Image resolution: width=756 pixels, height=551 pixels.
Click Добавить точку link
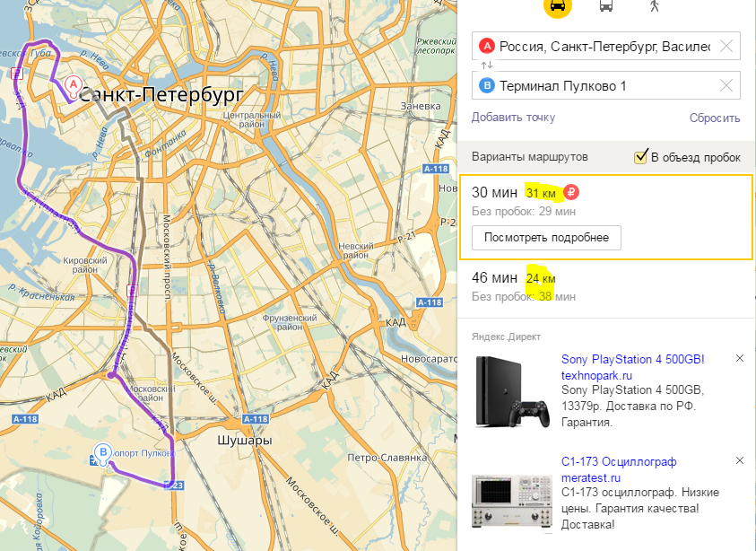pyautogui.click(x=513, y=118)
